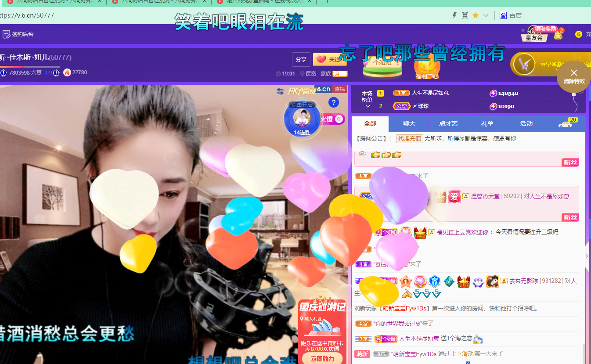This screenshot has height=364, width=591.
Task: Click the chat bottom expand arrow
Action: click(468, 363)
